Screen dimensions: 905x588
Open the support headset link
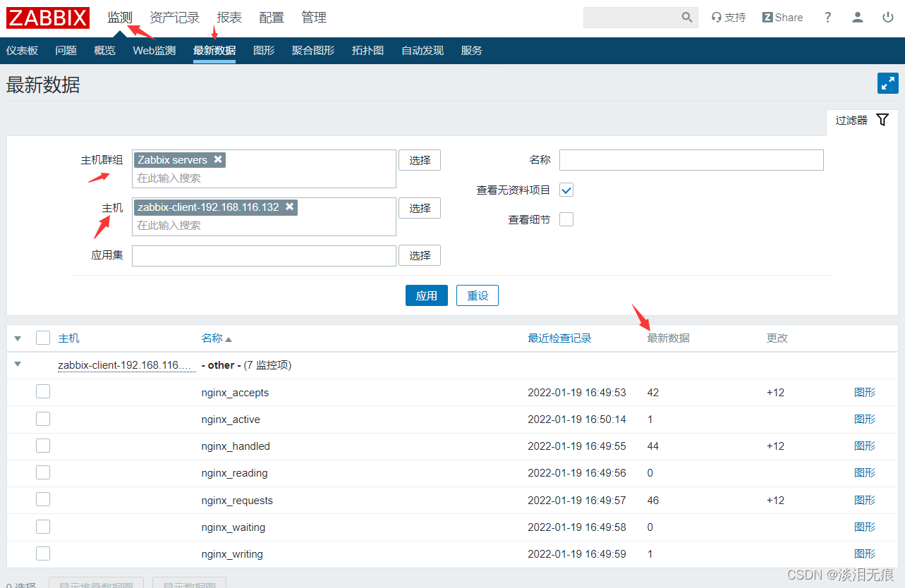coord(729,18)
